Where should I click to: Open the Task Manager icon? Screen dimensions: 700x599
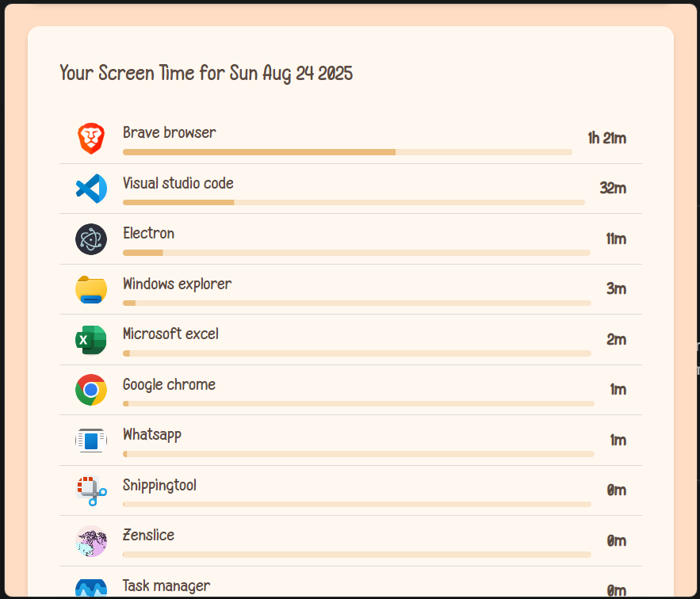(x=90, y=588)
